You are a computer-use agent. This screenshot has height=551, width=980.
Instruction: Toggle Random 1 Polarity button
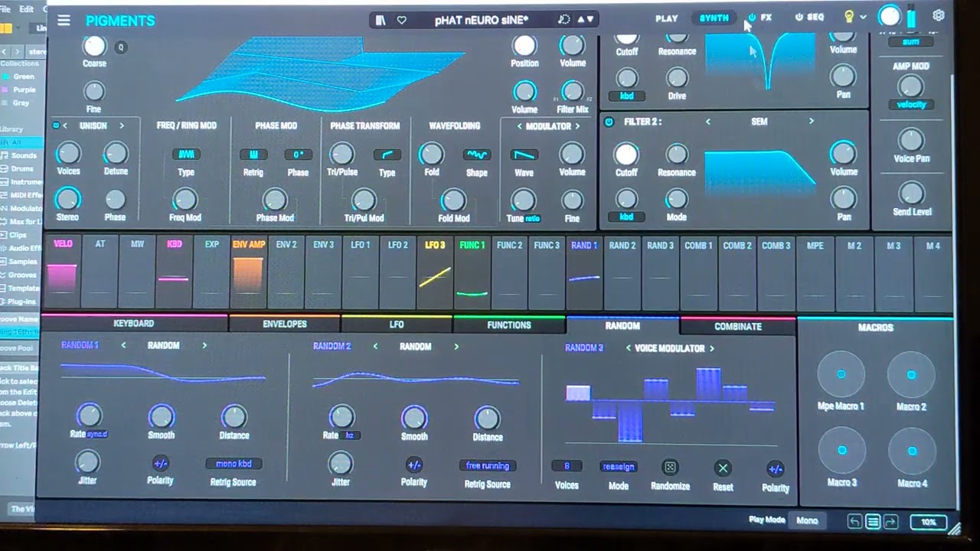coord(160,464)
